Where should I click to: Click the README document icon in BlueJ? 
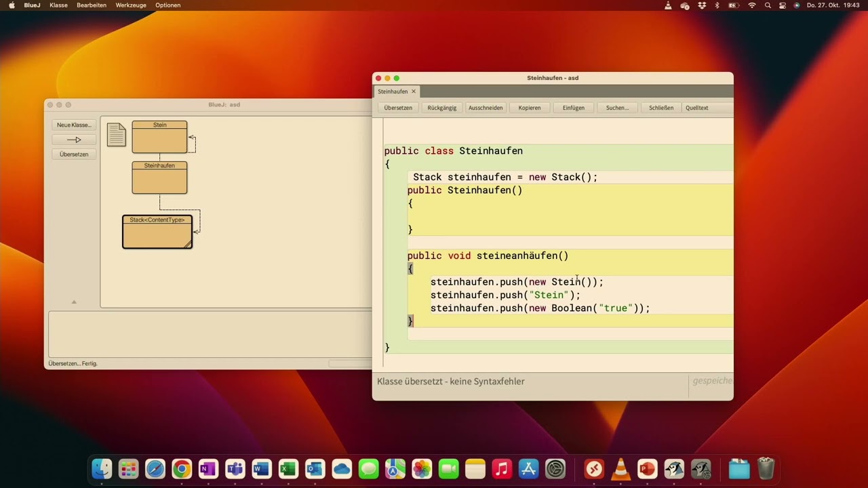pos(117,134)
